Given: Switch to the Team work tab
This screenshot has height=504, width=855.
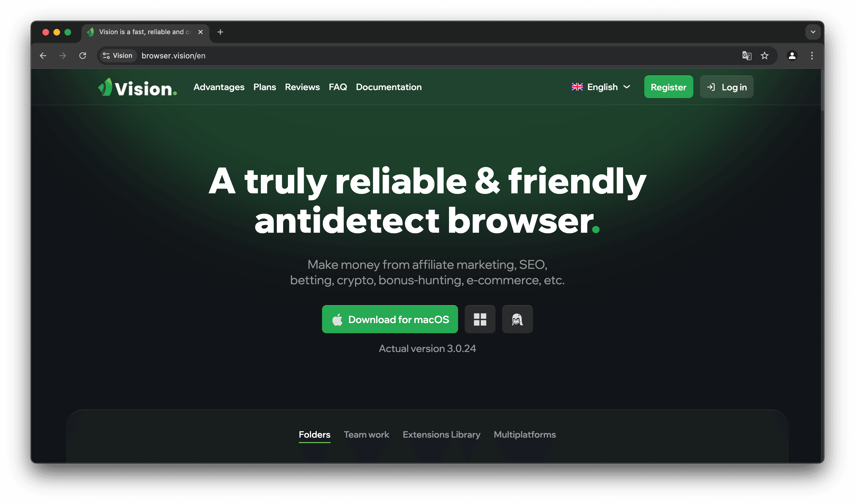Looking at the screenshot, I should (x=366, y=434).
